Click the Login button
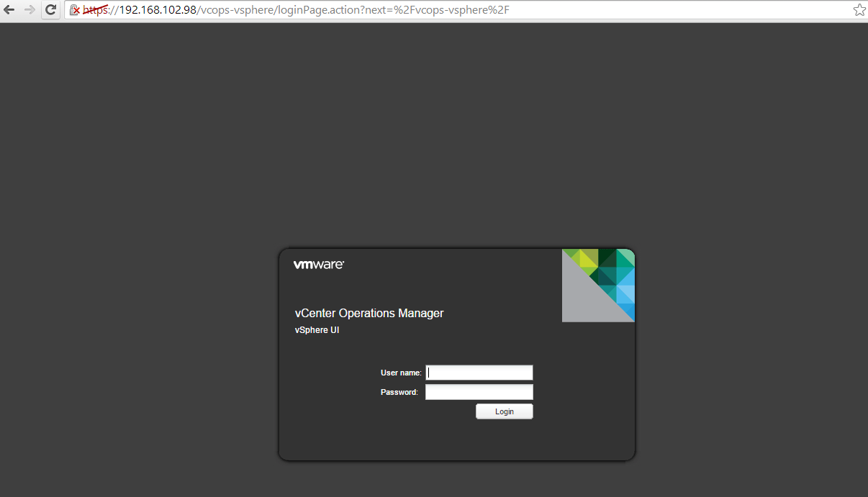The image size is (868, 497). click(x=505, y=411)
